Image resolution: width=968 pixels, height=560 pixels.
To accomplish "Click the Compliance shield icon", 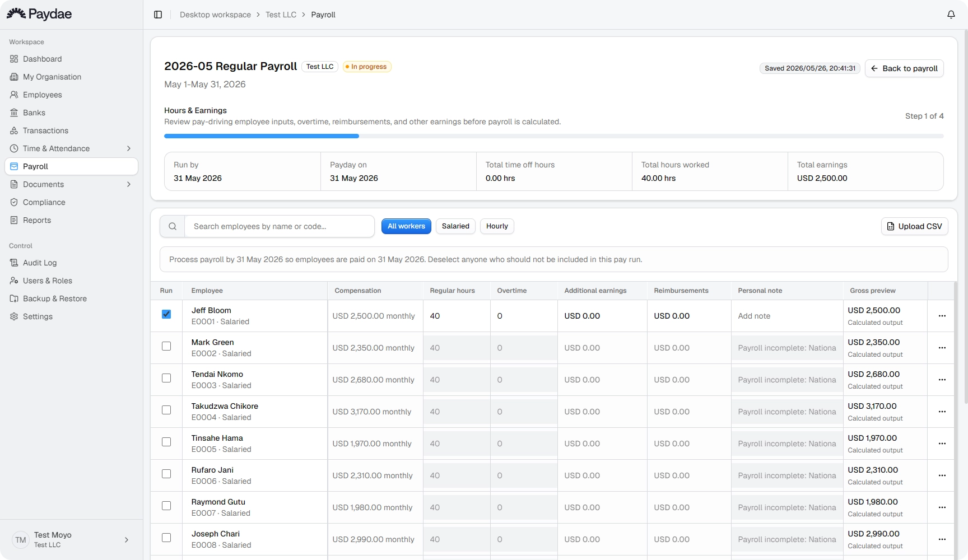I will click(x=14, y=202).
